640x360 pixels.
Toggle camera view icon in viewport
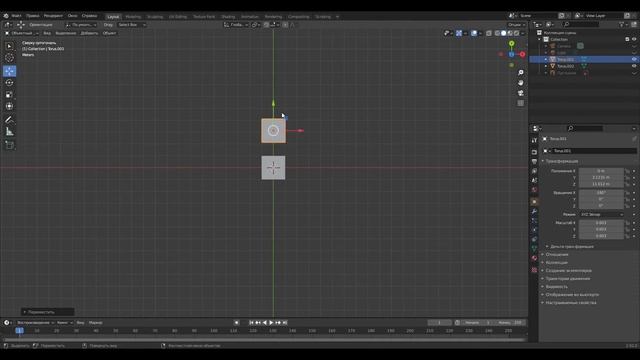click(520, 93)
